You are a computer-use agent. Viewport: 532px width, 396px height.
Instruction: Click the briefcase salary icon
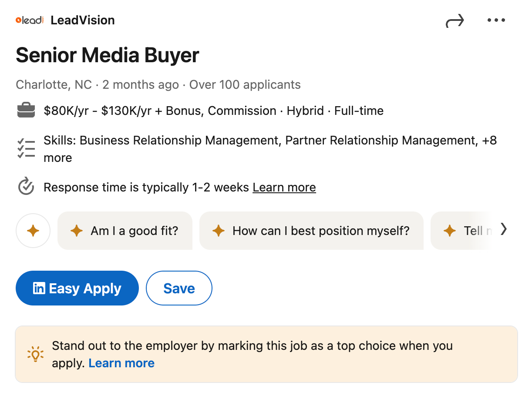pos(26,111)
